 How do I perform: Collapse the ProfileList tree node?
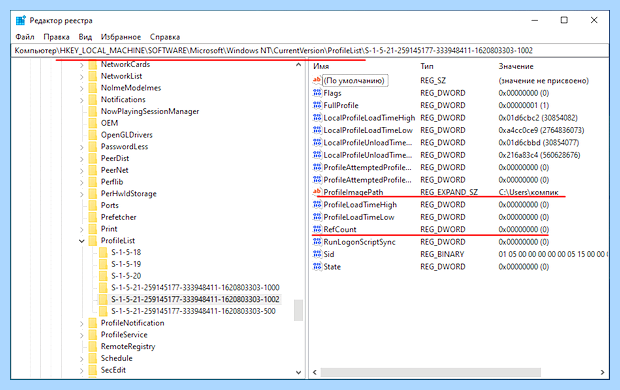(x=81, y=240)
